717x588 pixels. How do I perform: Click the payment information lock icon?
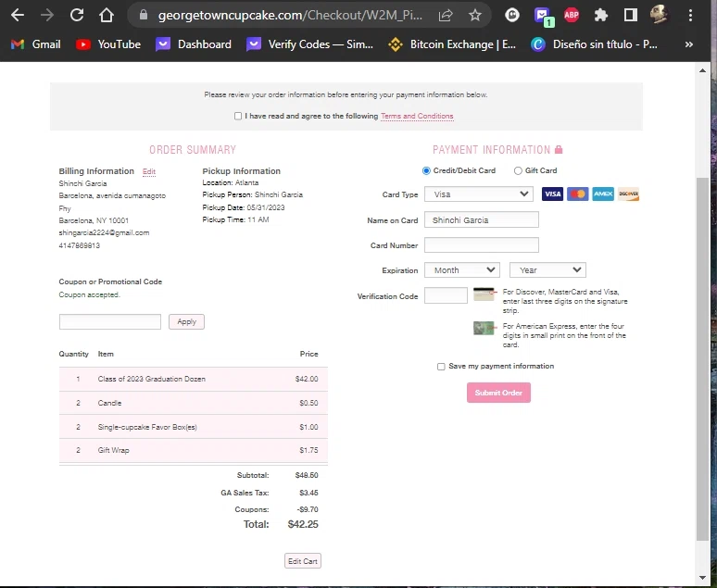559,149
